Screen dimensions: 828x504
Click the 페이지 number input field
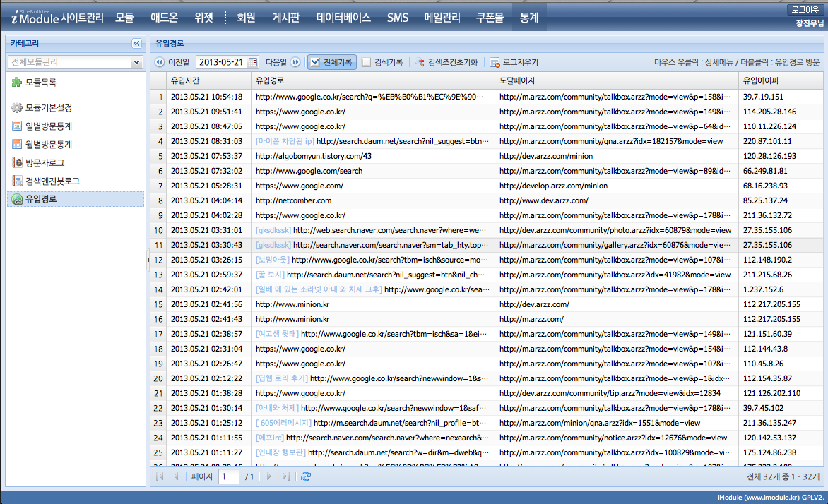click(x=228, y=477)
